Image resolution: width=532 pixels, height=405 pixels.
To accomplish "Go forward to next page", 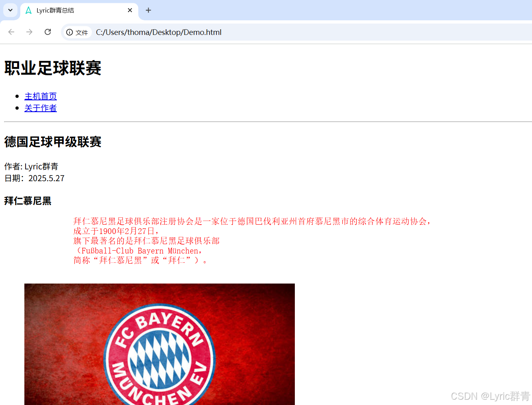I will 29,32.
